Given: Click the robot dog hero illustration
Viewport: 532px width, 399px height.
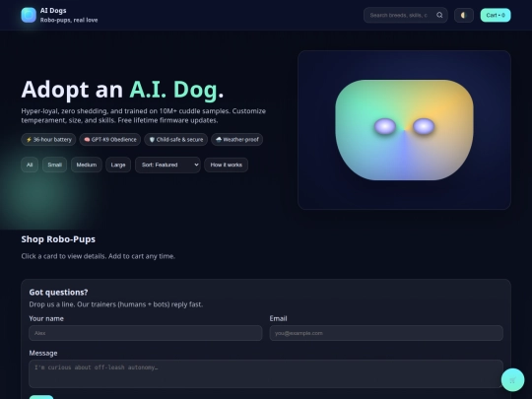Looking at the screenshot, I should pyautogui.click(x=405, y=130).
